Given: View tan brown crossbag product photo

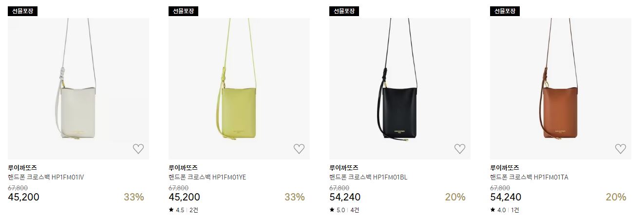Looking at the screenshot, I should (561, 89).
